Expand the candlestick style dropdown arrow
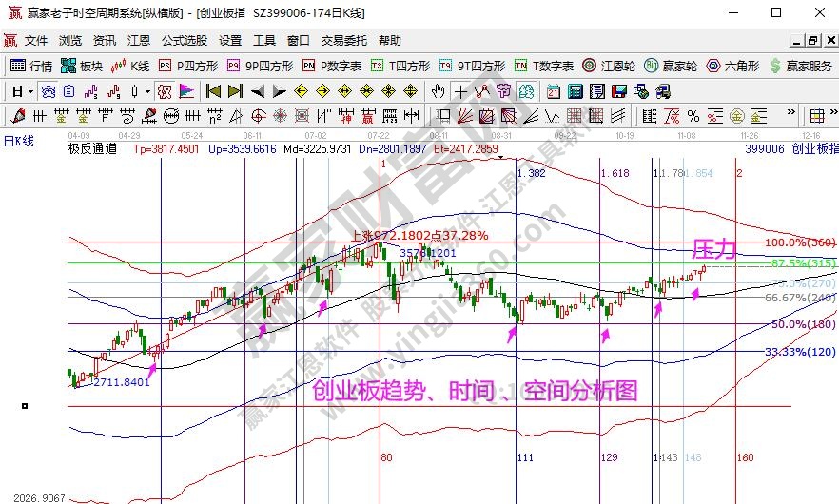This screenshot has width=839, height=504. click(147, 91)
